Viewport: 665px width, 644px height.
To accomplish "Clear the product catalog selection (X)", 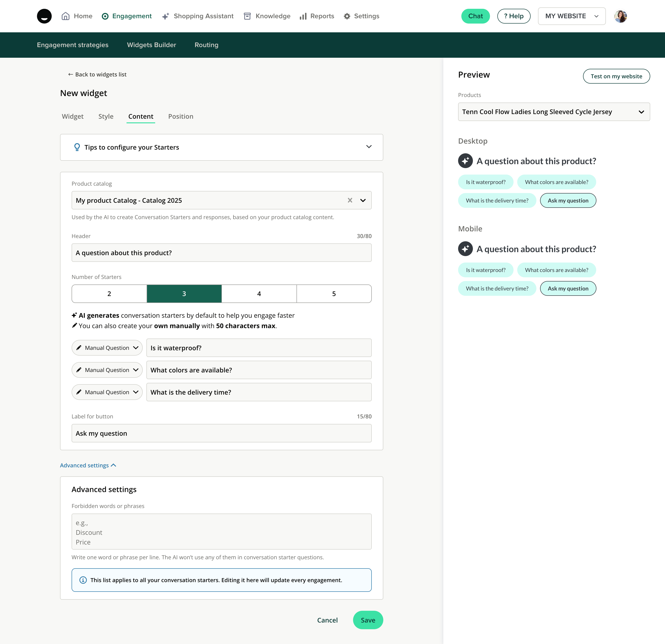I will [350, 200].
